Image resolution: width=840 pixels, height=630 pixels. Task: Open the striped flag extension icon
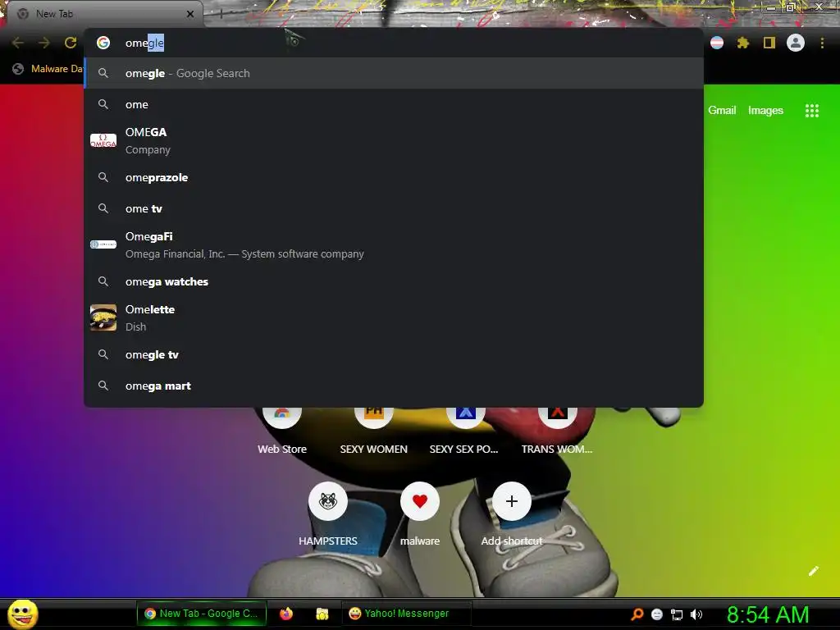[x=717, y=43]
